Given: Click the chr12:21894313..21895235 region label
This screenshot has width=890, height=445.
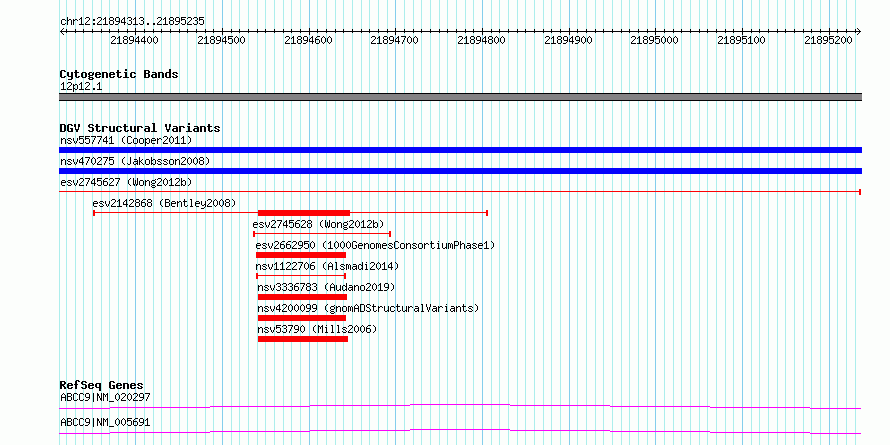Looking at the screenshot, I should 132,22.
